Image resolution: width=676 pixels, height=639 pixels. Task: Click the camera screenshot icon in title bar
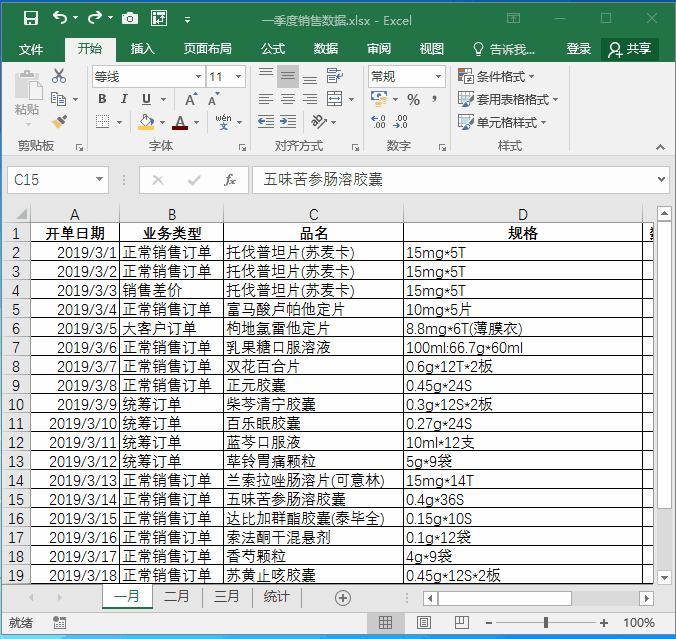point(130,18)
